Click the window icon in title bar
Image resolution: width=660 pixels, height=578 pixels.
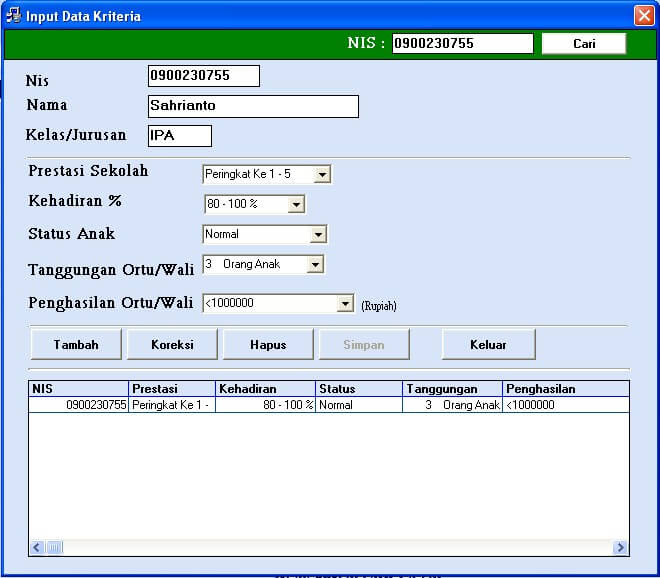click(x=13, y=16)
